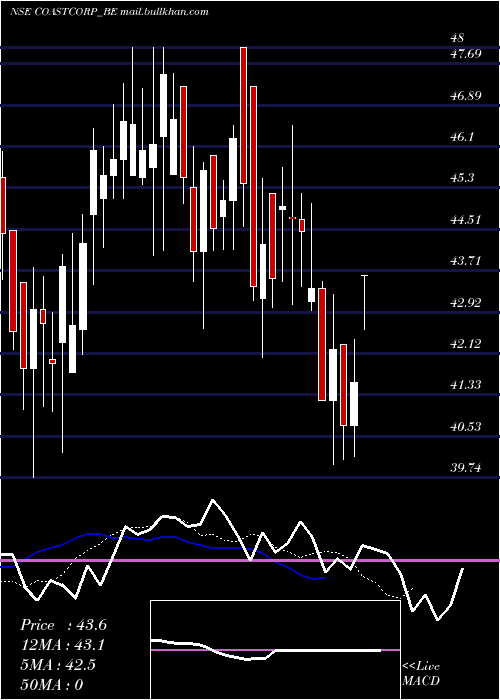The height and width of the screenshot is (700, 500).
Task: Click the 12MA : 43.1 readout
Action: pos(63,645)
